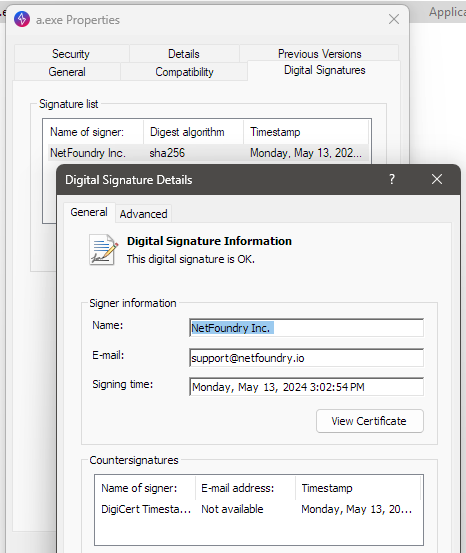Open the Advanced tab in signature details
The height and width of the screenshot is (553, 466).
tap(144, 214)
